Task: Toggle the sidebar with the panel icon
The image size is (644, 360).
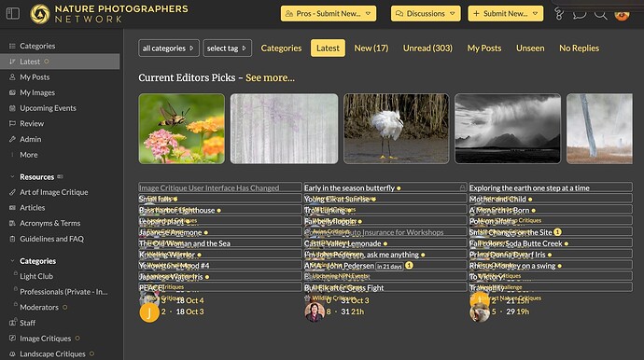Action: pyautogui.click(x=13, y=14)
